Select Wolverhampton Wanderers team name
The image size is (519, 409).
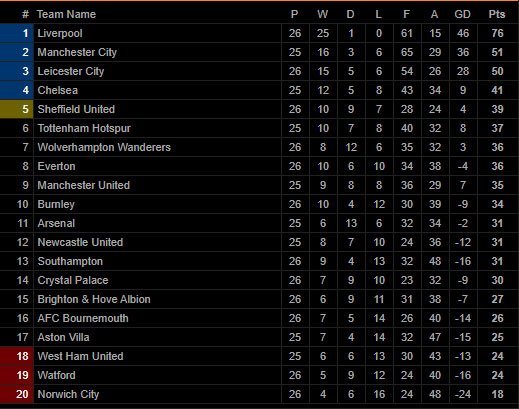(x=104, y=147)
